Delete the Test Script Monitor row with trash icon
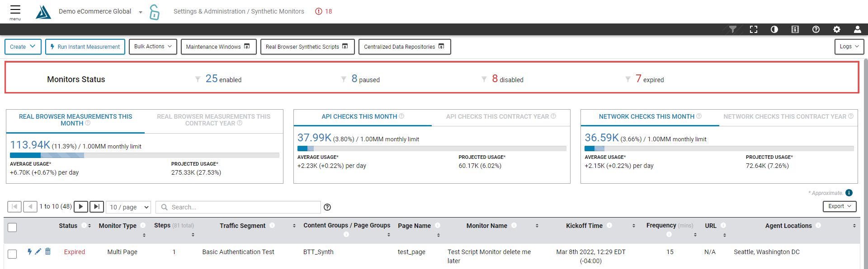 pos(48,251)
